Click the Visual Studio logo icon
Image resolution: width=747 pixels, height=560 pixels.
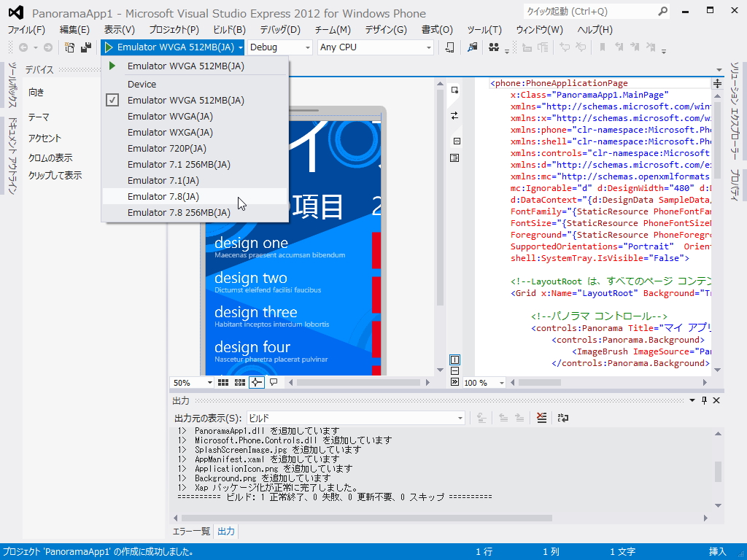click(16, 12)
